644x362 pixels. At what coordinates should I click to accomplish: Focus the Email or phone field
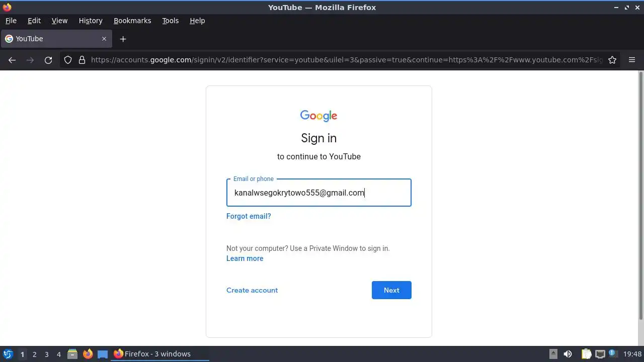click(x=319, y=193)
